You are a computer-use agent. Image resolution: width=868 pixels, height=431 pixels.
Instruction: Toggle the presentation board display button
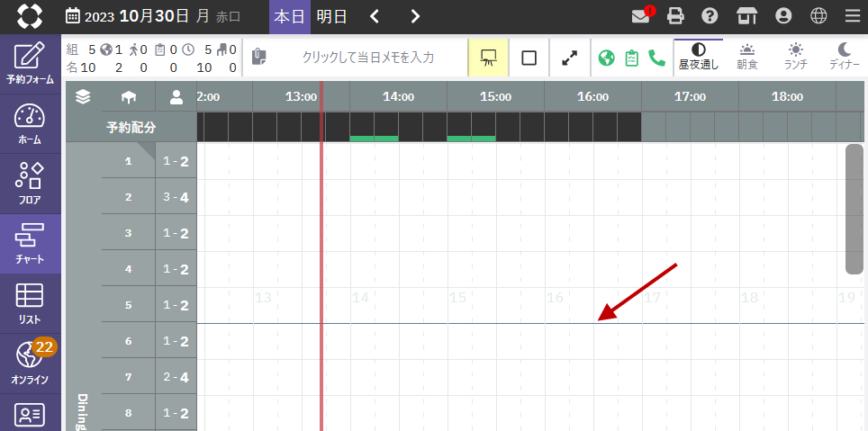coord(489,58)
